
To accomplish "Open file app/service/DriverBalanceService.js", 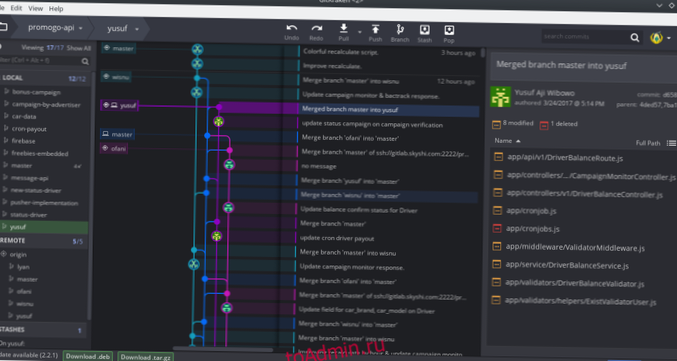I will (x=567, y=266).
